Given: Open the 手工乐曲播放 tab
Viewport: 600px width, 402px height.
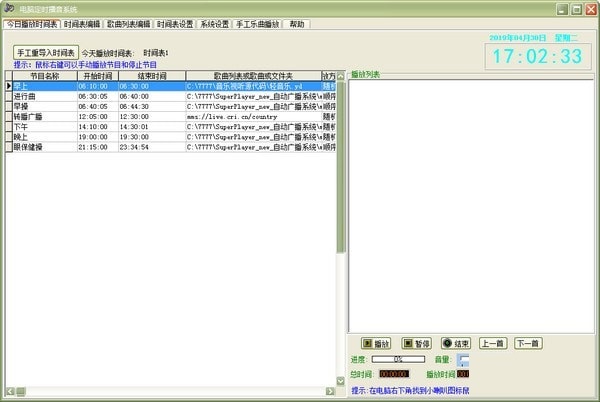Looking at the screenshot, I should (257, 23).
